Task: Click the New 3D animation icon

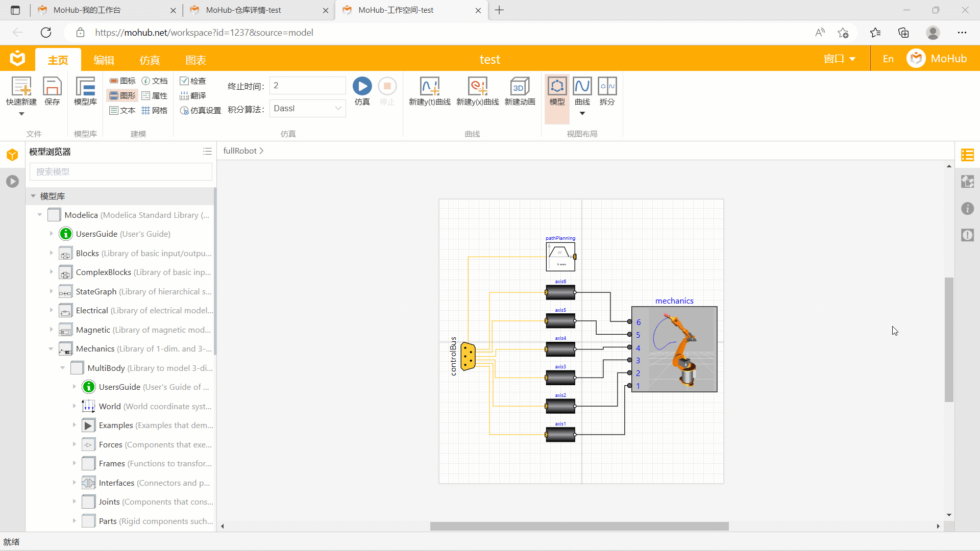Action: tap(520, 86)
